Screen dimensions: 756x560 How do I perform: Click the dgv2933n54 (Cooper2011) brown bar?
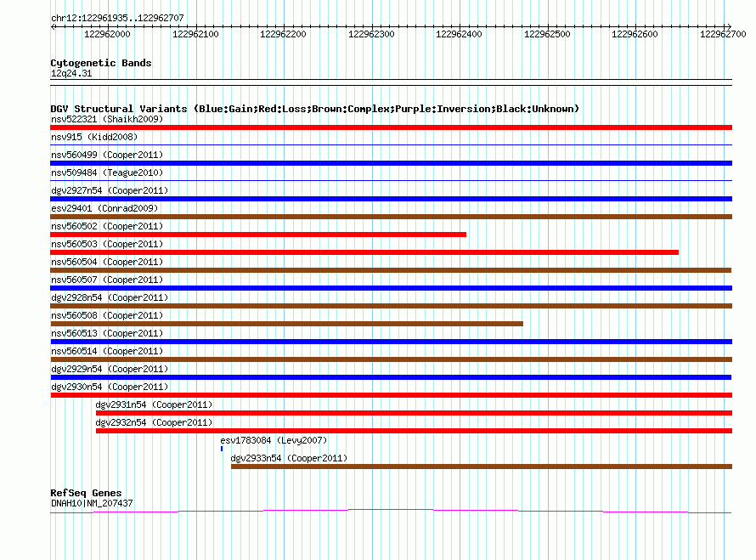(481, 467)
